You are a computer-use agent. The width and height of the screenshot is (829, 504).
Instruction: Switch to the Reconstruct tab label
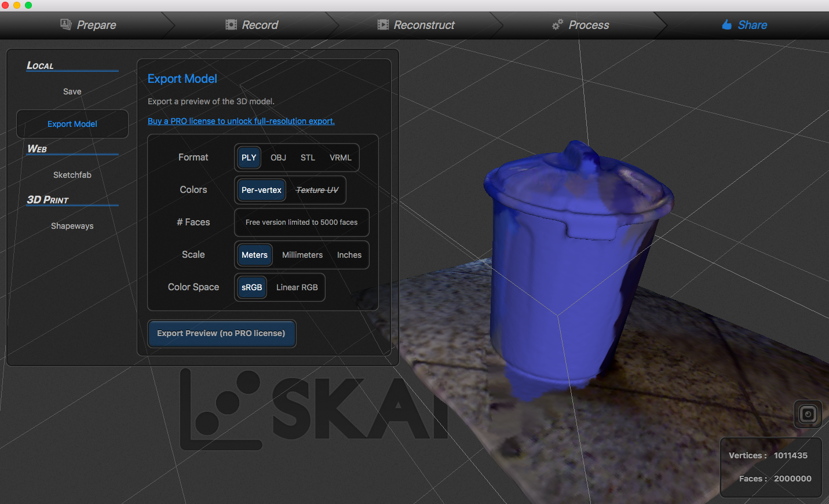[424, 25]
